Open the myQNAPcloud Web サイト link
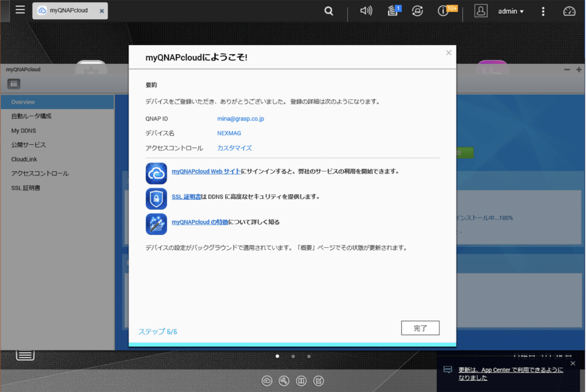586x392 pixels. [206, 171]
